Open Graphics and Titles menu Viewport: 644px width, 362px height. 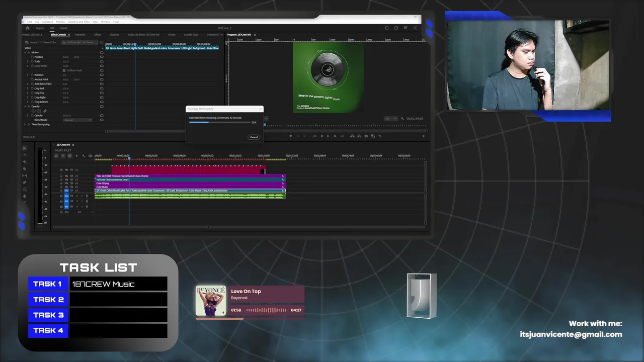point(79,22)
